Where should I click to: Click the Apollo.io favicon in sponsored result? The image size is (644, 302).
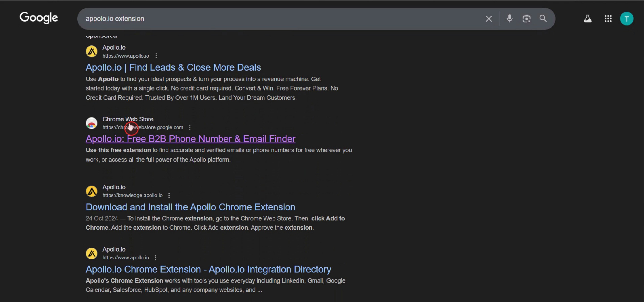pos(92,52)
